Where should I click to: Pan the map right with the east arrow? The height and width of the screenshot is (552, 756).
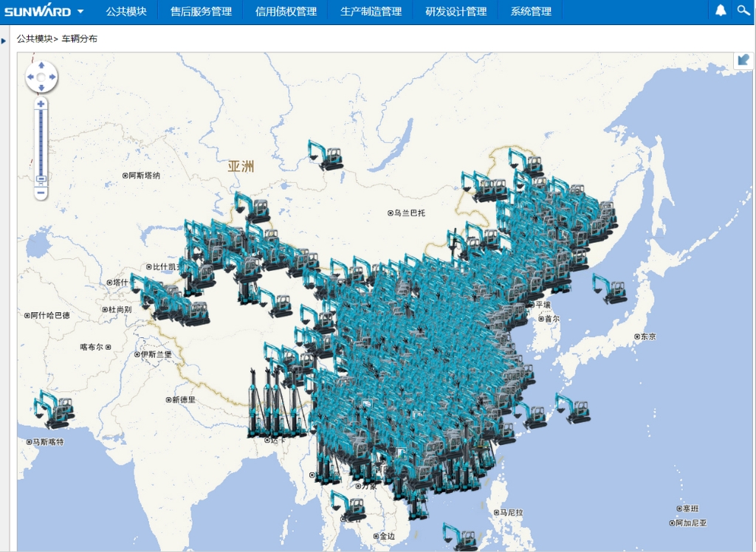[x=52, y=77]
